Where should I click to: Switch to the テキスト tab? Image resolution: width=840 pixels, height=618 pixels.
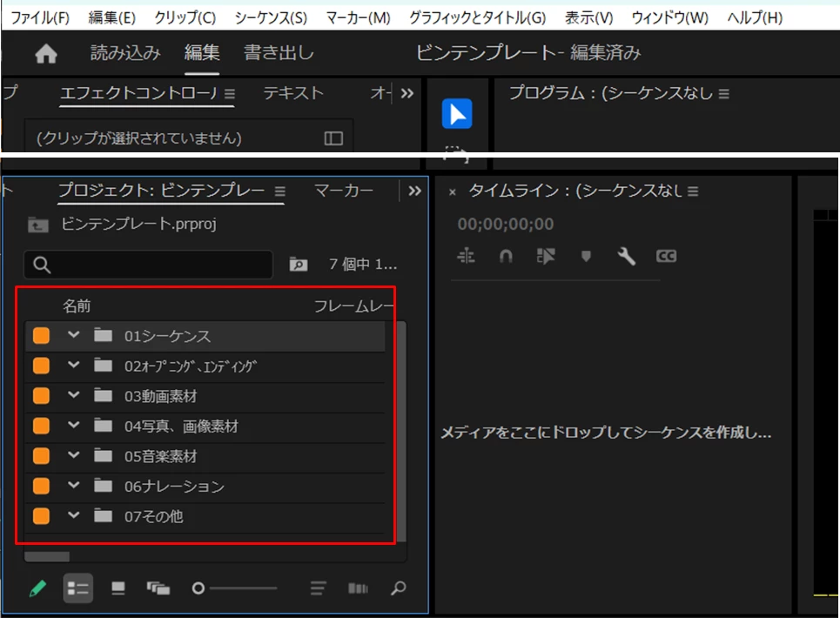293,93
